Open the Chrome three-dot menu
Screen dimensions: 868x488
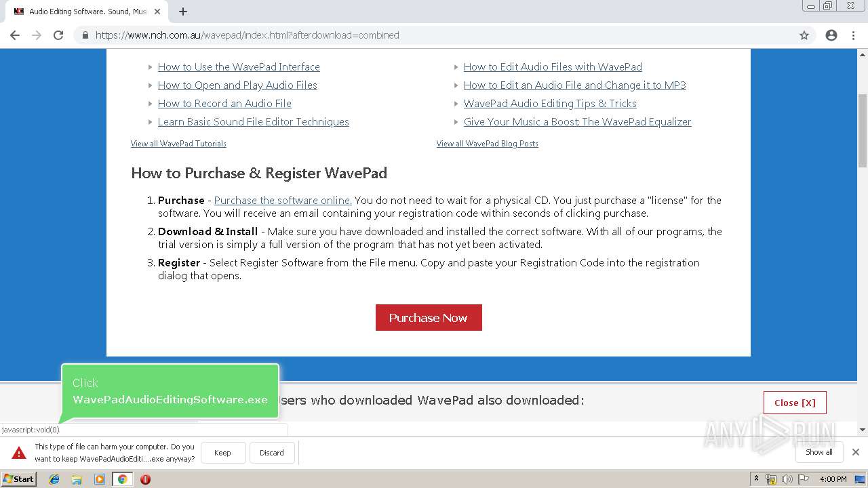[853, 35]
